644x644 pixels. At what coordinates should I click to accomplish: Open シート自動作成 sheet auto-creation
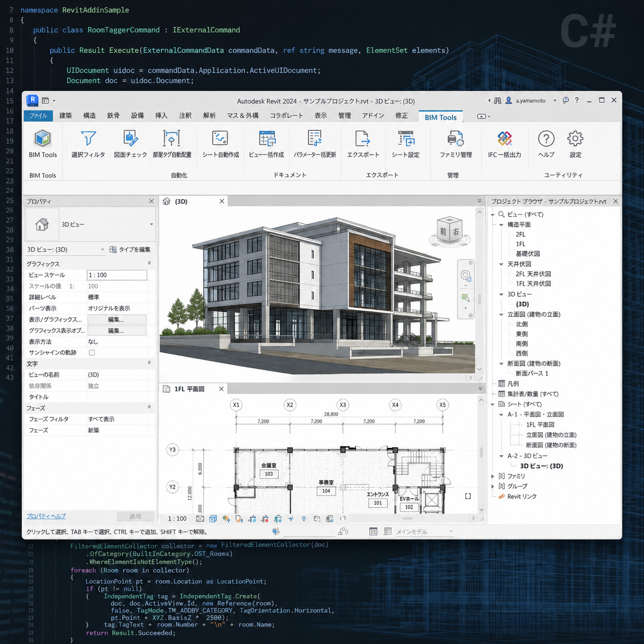pyautogui.click(x=220, y=143)
